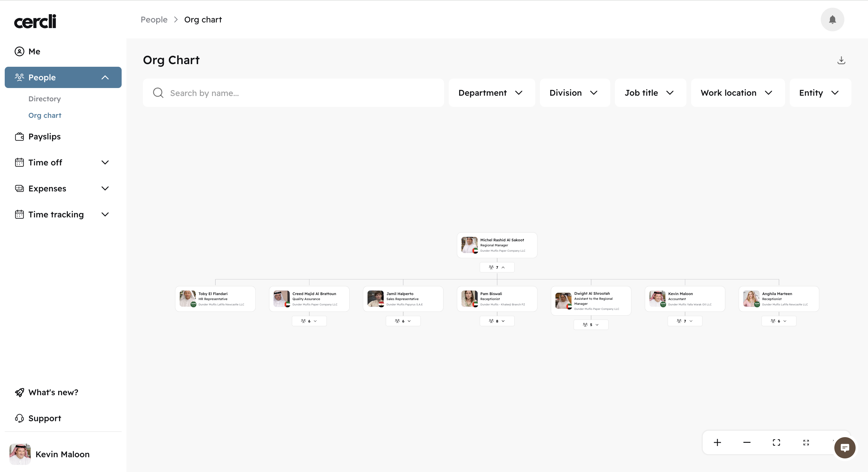Go to Directory under People
The width and height of the screenshot is (868, 472).
[45, 99]
